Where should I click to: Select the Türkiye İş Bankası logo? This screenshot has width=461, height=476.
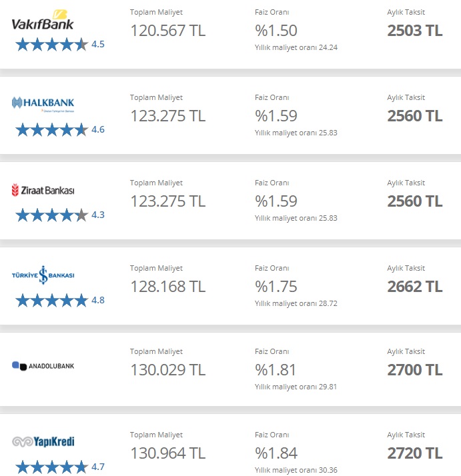43,275
